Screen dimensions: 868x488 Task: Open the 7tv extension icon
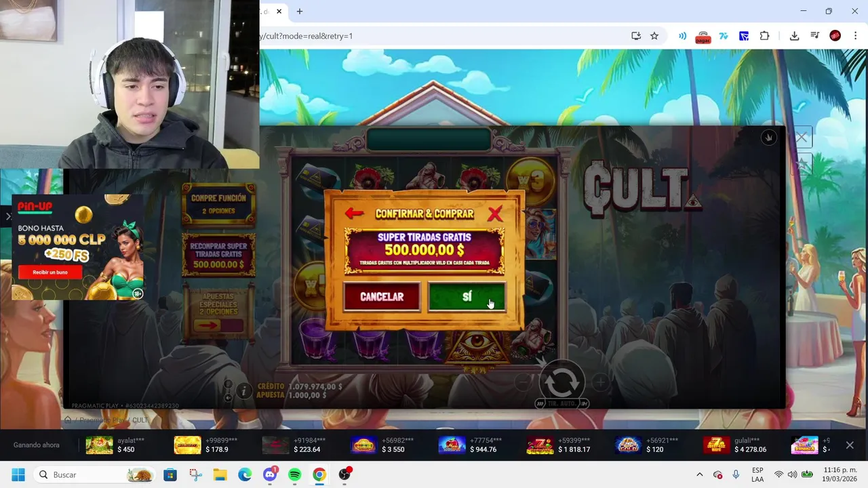pyautogui.click(x=724, y=36)
